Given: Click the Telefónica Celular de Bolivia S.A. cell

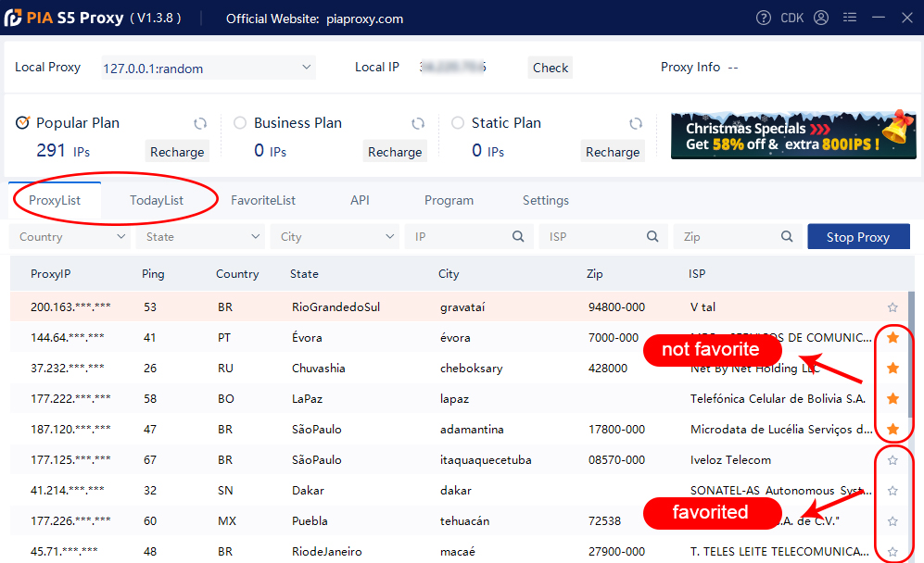Looking at the screenshot, I should 778,399.
